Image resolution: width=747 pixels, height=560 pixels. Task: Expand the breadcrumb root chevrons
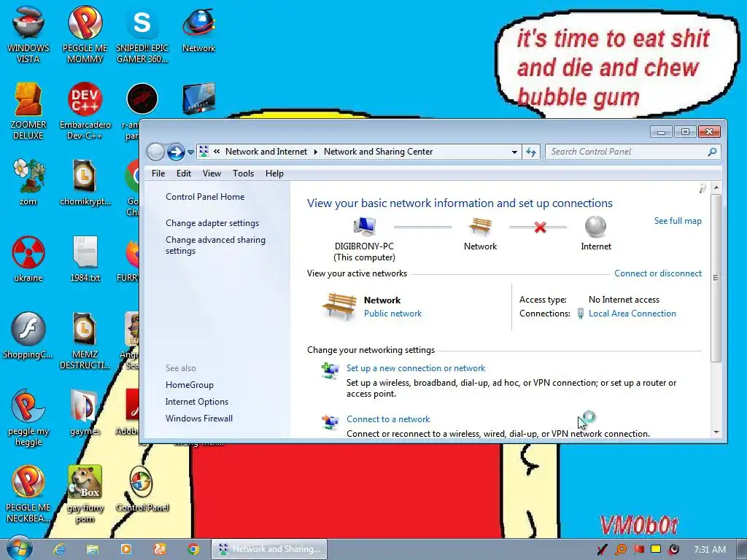pyautogui.click(x=217, y=152)
